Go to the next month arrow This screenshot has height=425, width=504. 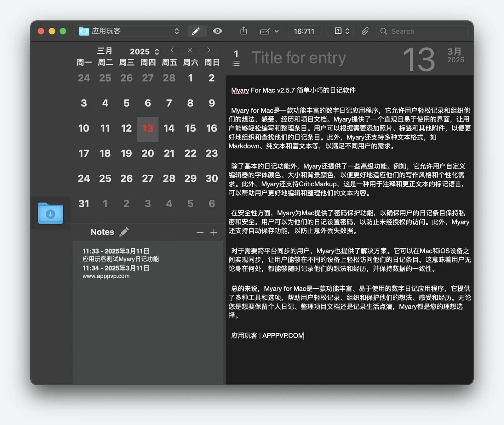pyautogui.click(x=209, y=50)
